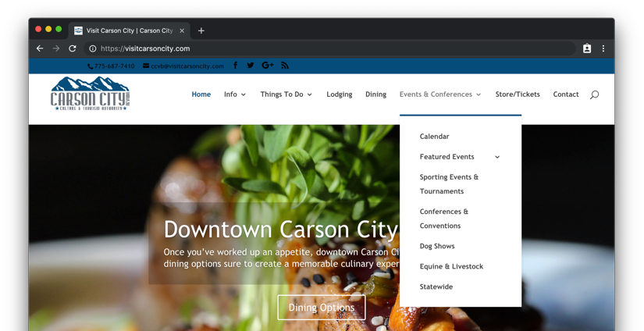
Task: Reload the page with the refresh icon
Action: pyautogui.click(x=73, y=48)
